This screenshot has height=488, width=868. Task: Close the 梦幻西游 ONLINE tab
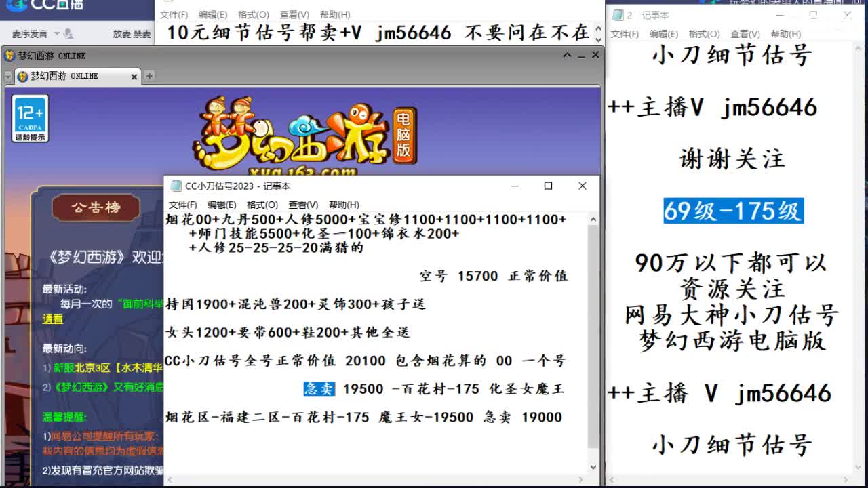click(134, 77)
